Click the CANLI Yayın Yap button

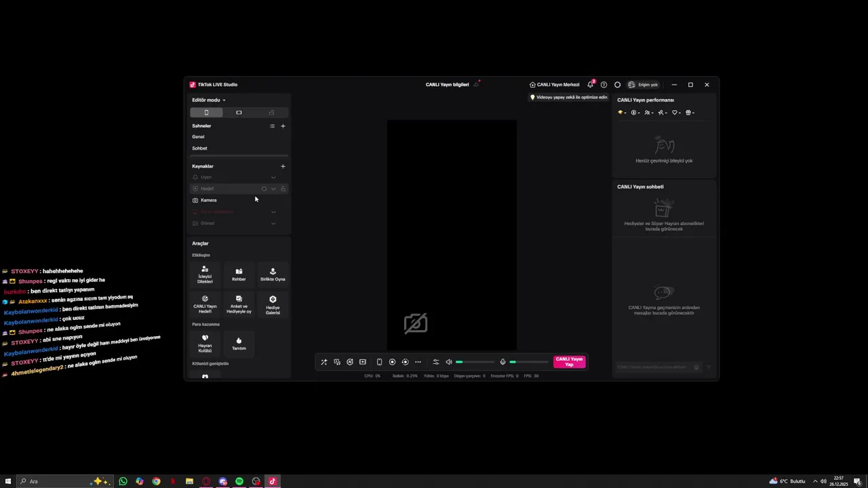pyautogui.click(x=569, y=362)
